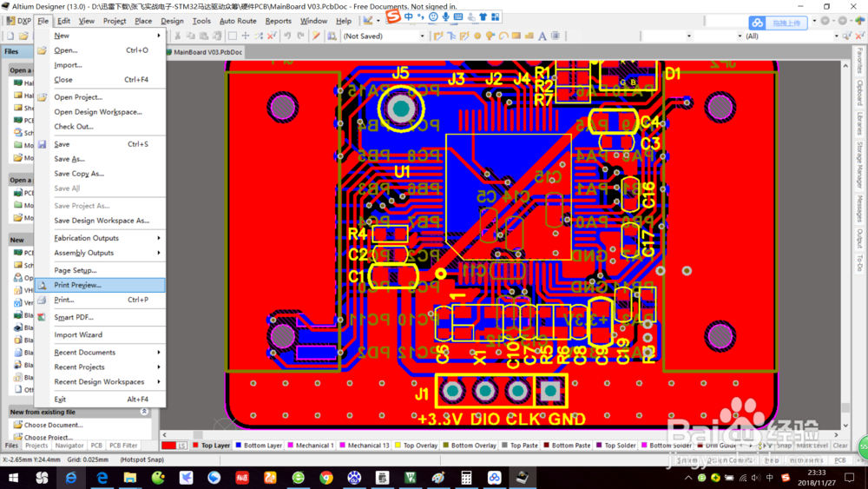Screen dimensions: 868x489
Task: Switch to the Bottom Overlay layer tab
Action: (470, 446)
